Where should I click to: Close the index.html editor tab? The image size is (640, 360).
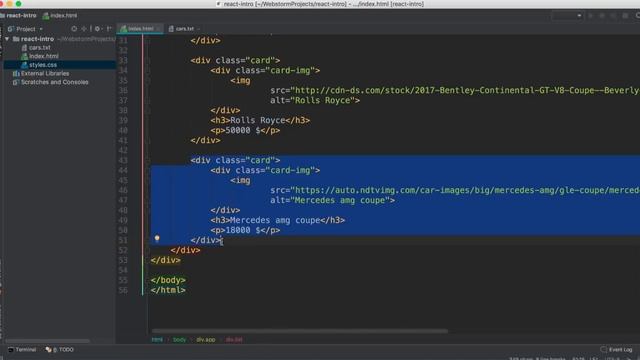pyautogui.click(x=159, y=29)
